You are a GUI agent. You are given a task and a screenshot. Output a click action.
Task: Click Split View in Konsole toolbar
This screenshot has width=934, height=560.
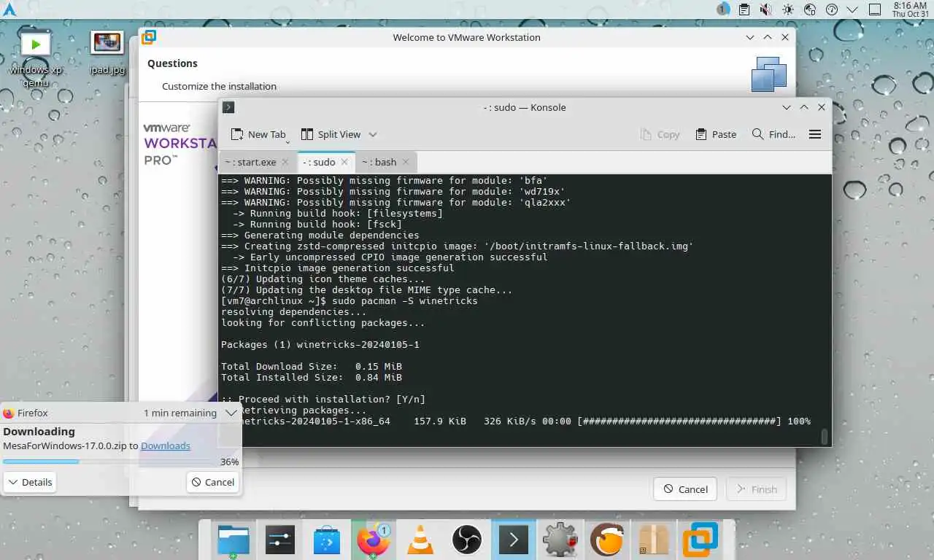331,134
